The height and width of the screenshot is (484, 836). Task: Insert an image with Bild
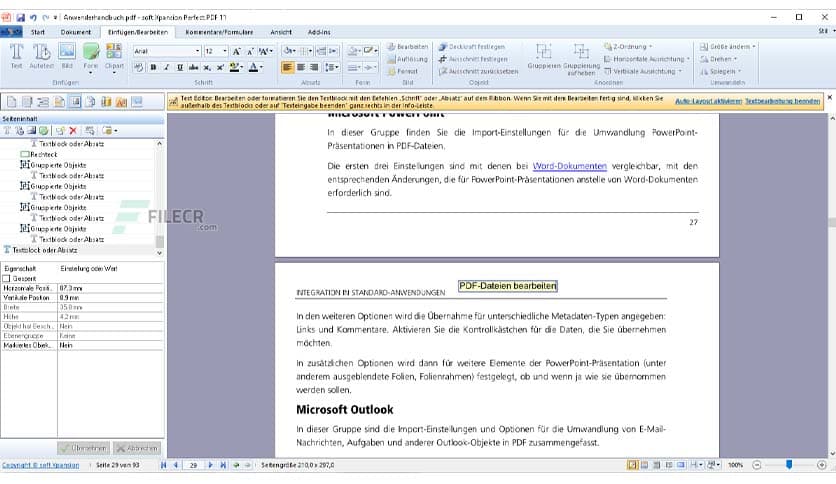click(67, 57)
